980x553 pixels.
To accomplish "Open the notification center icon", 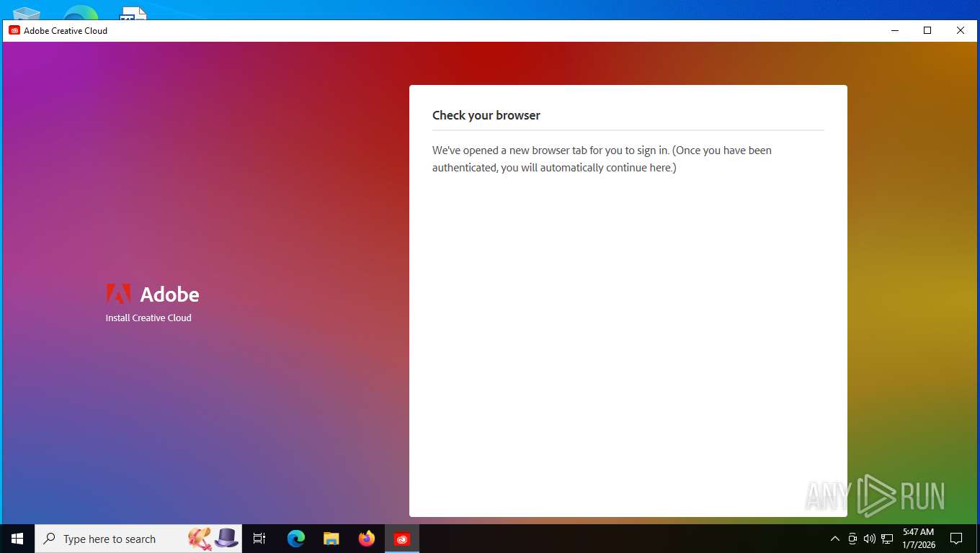I will click(x=956, y=539).
